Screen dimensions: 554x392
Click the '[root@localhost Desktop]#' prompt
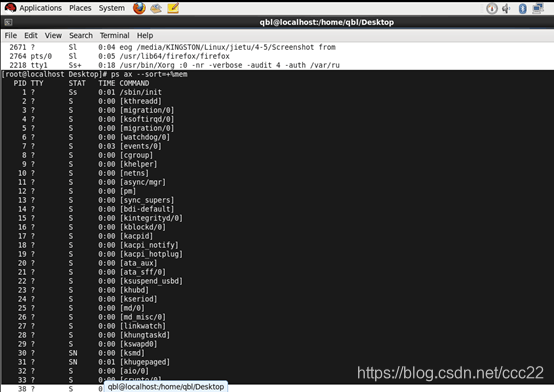[x=54, y=74]
